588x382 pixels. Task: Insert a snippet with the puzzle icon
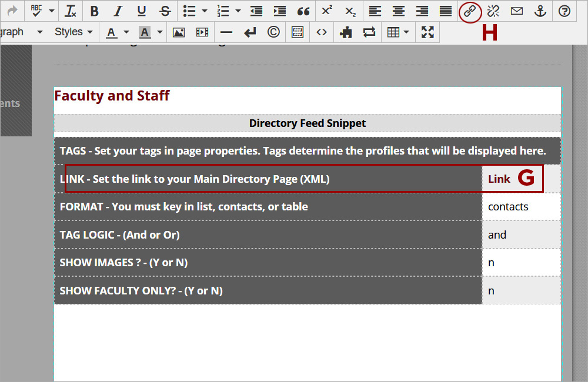[x=346, y=32]
